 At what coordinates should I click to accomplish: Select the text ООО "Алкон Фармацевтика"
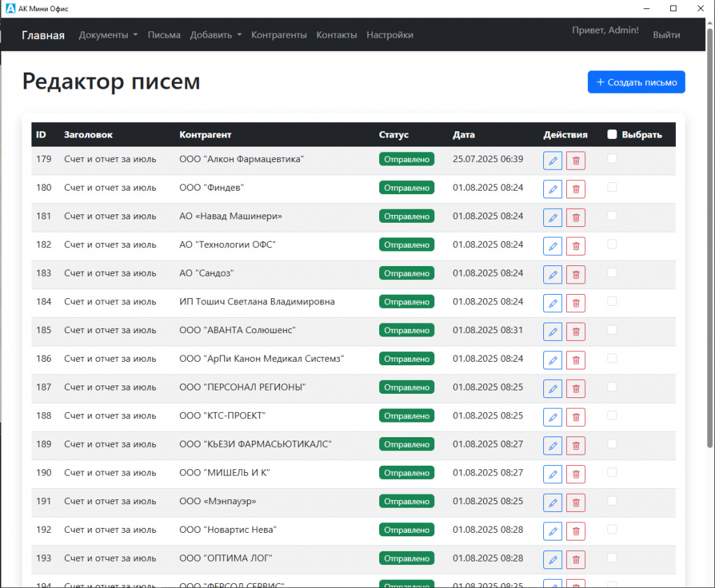[241, 159]
